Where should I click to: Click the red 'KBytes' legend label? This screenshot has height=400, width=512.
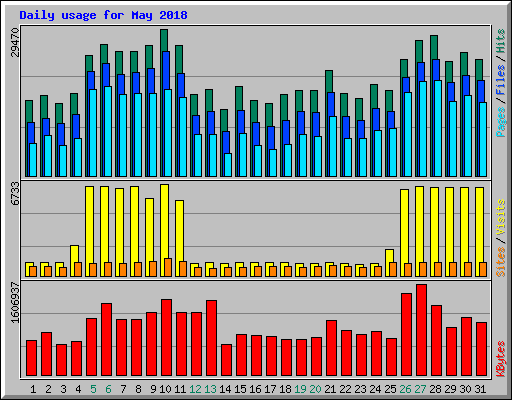(500, 359)
